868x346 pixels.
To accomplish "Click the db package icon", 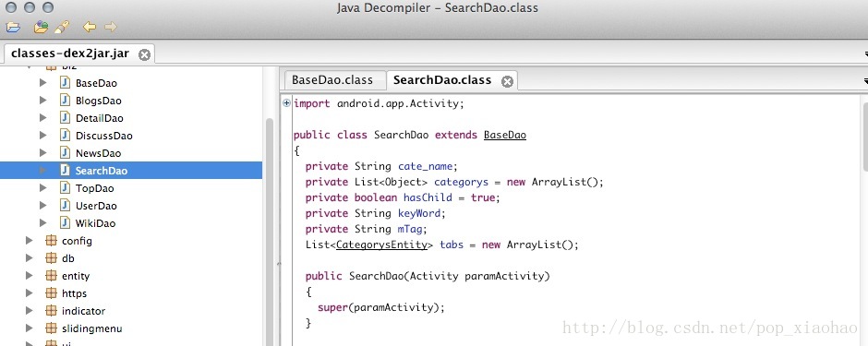I will (x=51, y=258).
